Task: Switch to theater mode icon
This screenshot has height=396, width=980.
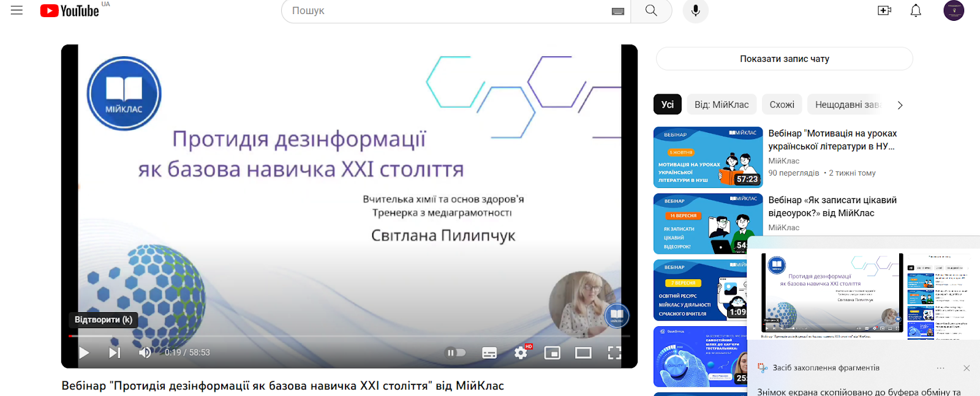Action: pyautogui.click(x=583, y=353)
